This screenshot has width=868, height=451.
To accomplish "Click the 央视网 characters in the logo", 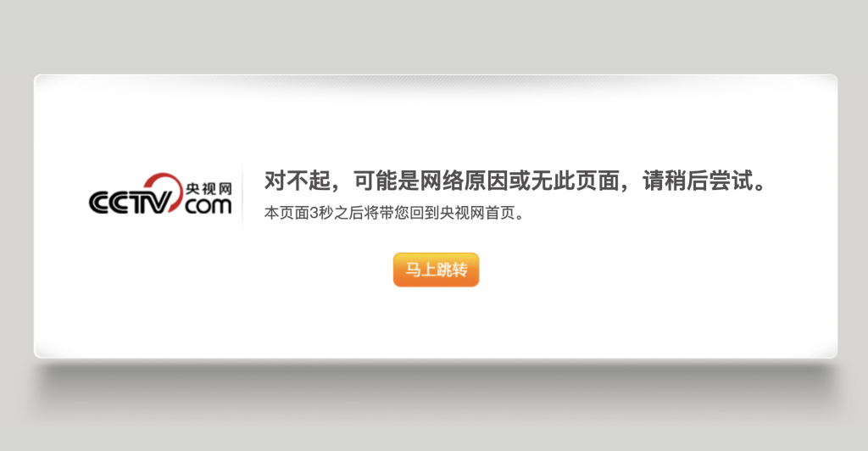I will click(x=209, y=189).
